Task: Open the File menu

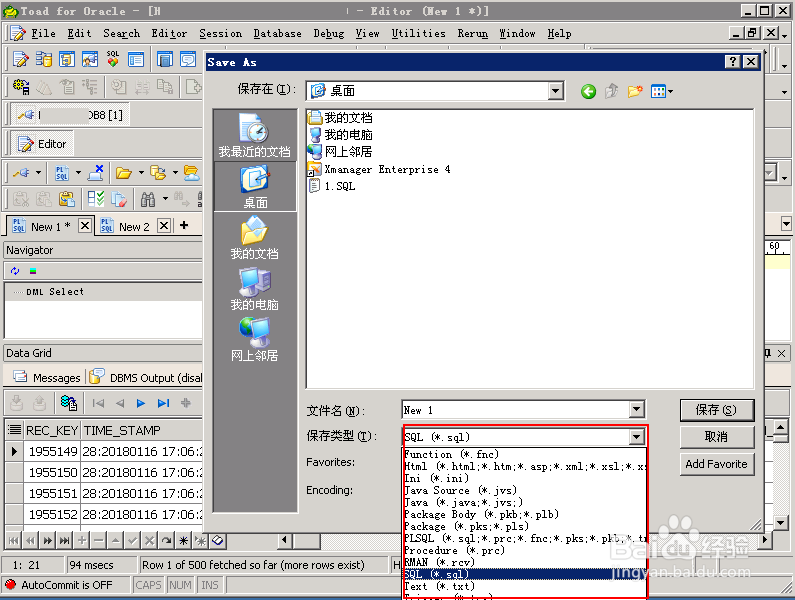Action: 44,33
